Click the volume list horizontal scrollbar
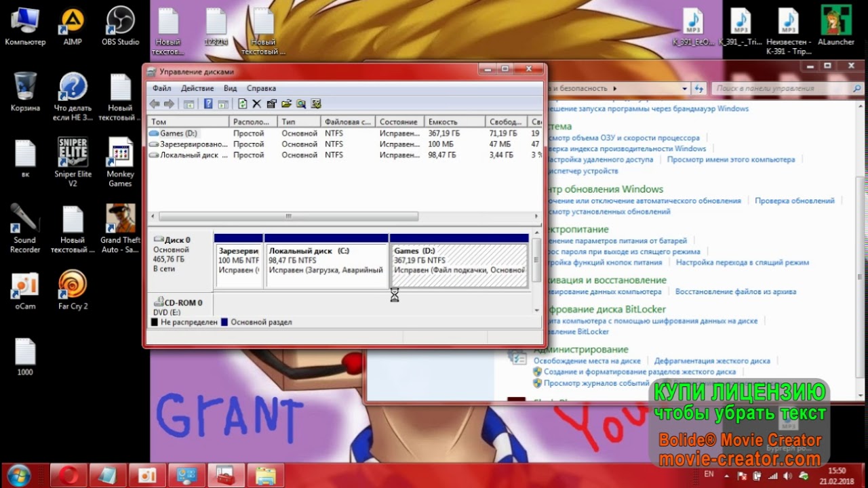Image resolution: width=868 pixels, height=488 pixels. coord(345,216)
